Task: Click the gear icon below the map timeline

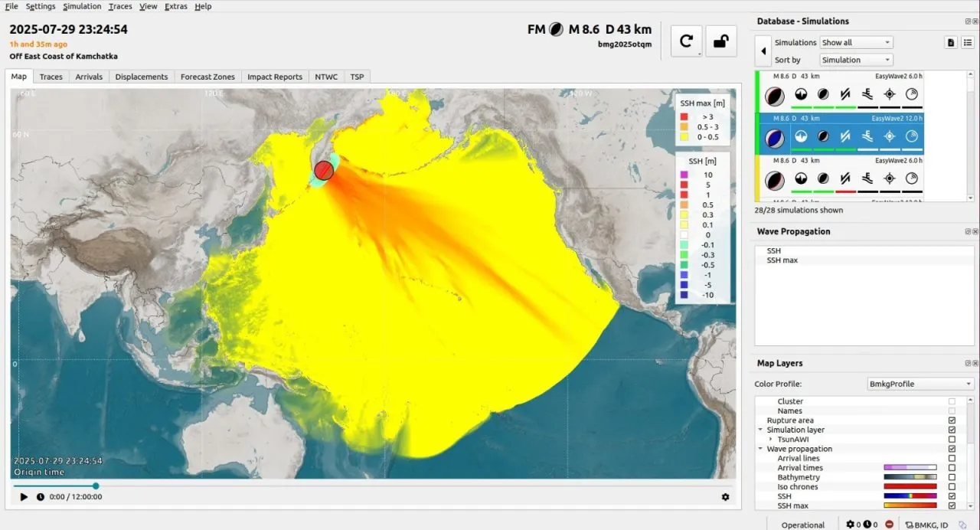Action: 725,496
